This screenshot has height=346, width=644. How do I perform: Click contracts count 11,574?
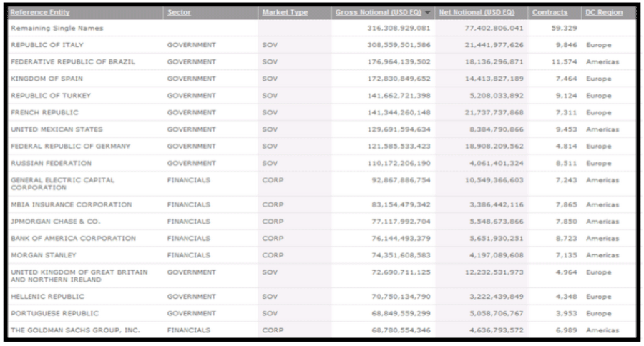tap(565, 62)
